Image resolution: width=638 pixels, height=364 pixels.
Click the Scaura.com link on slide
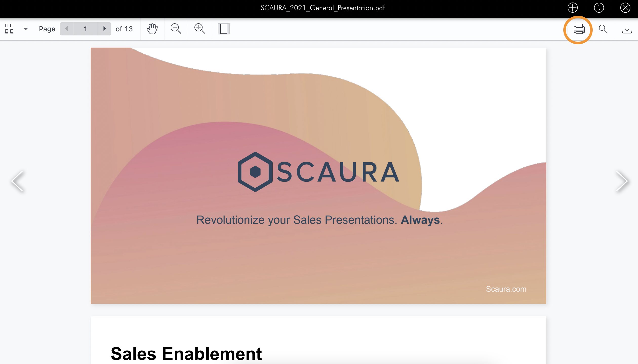point(506,289)
